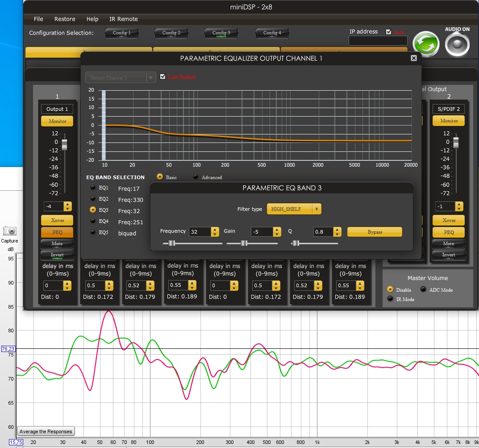Click the Gain value stepper arrows
This screenshot has width=479, height=448.
277,232
